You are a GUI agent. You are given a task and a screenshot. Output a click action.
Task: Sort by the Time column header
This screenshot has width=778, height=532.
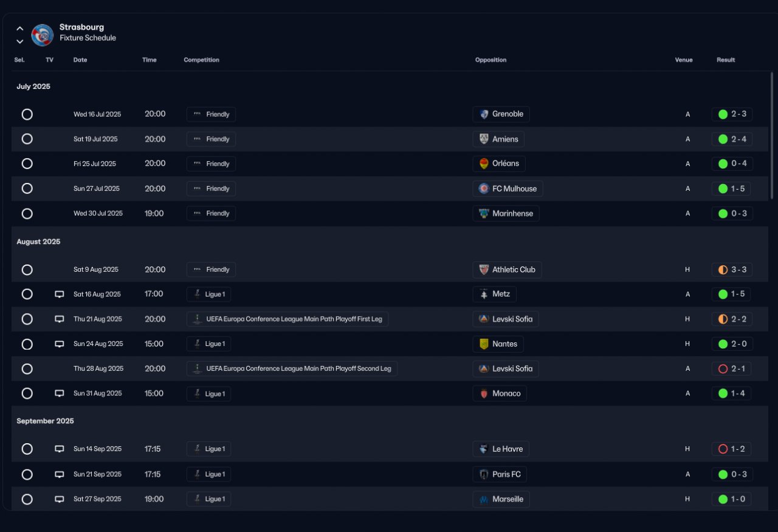coord(150,60)
